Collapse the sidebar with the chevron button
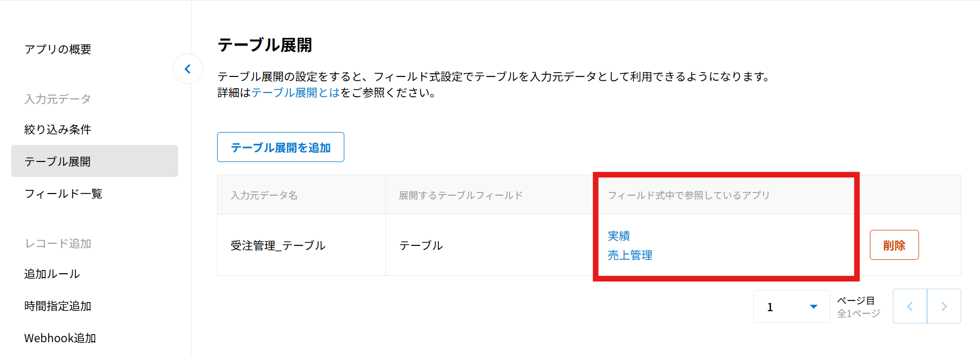Image resolution: width=980 pixels, height=355 pixels. 188,69
